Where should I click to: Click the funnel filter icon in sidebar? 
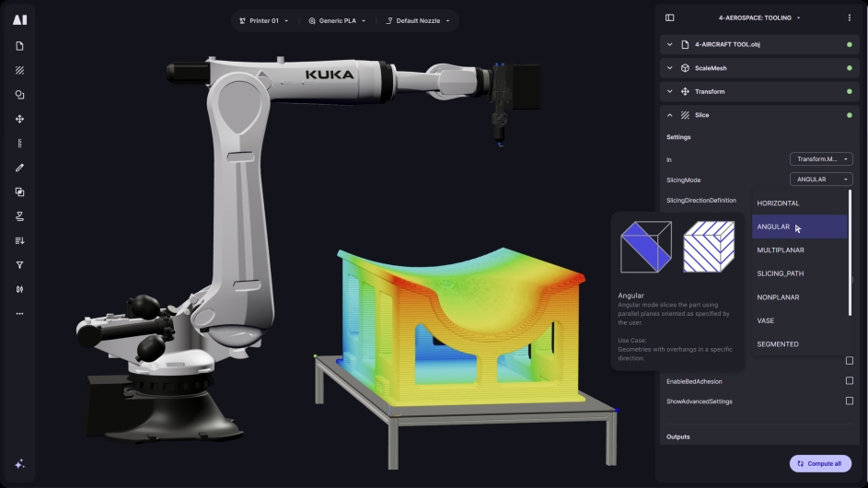[x=19, y=265]
